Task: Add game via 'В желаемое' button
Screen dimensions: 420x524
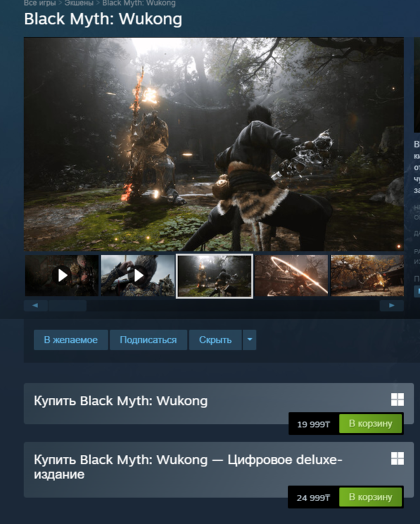Action: point(71,340)
